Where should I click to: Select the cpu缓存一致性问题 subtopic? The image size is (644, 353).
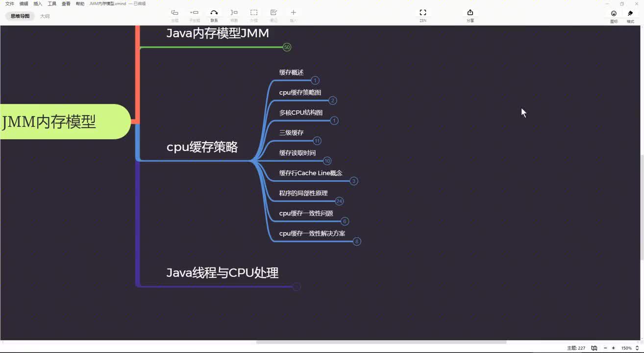[306, 213]
